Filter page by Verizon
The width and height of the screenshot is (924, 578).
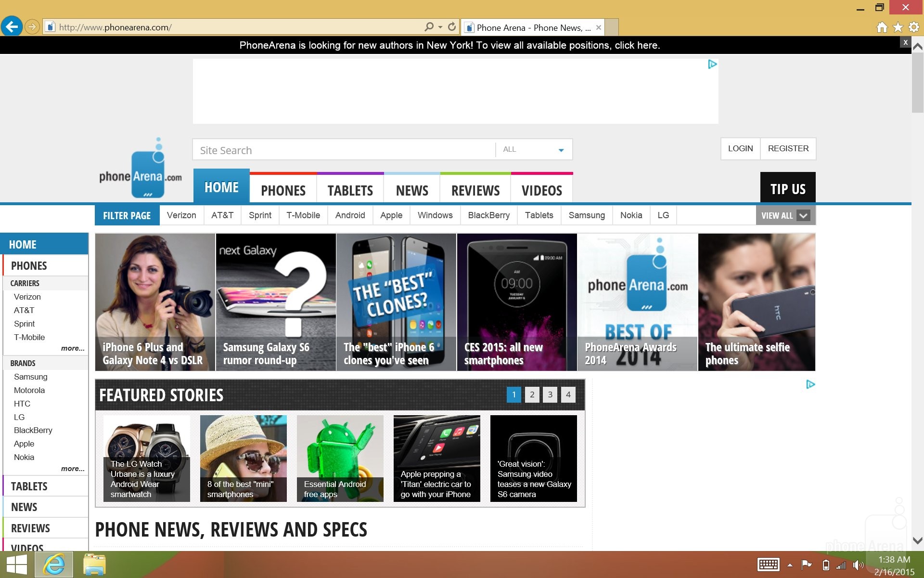pyautogui.click(x=181, y=215)
